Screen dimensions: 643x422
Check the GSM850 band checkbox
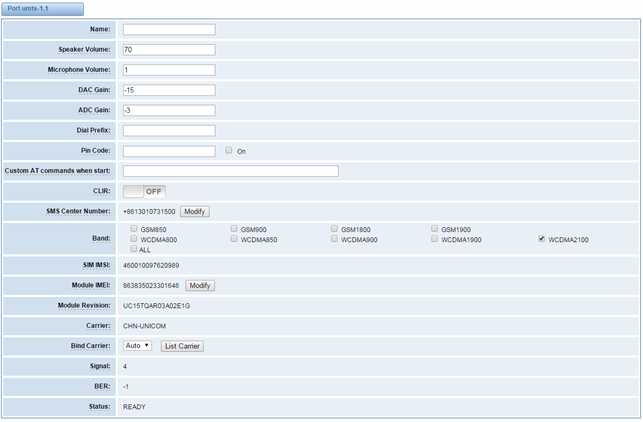point(134,229)
